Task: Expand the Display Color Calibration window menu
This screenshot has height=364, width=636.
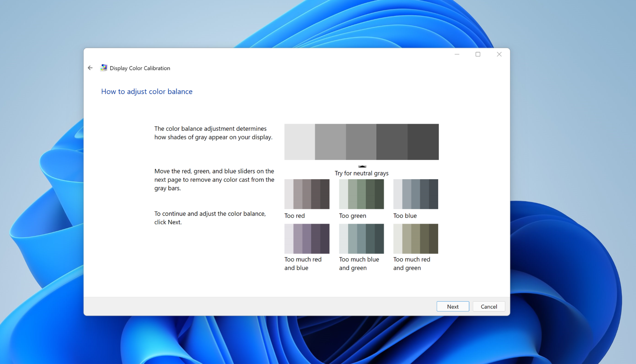Action: 104,68
